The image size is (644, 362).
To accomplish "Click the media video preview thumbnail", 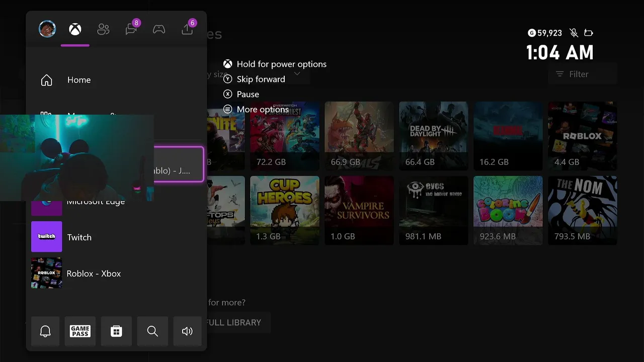I will (x=77, y=158).
